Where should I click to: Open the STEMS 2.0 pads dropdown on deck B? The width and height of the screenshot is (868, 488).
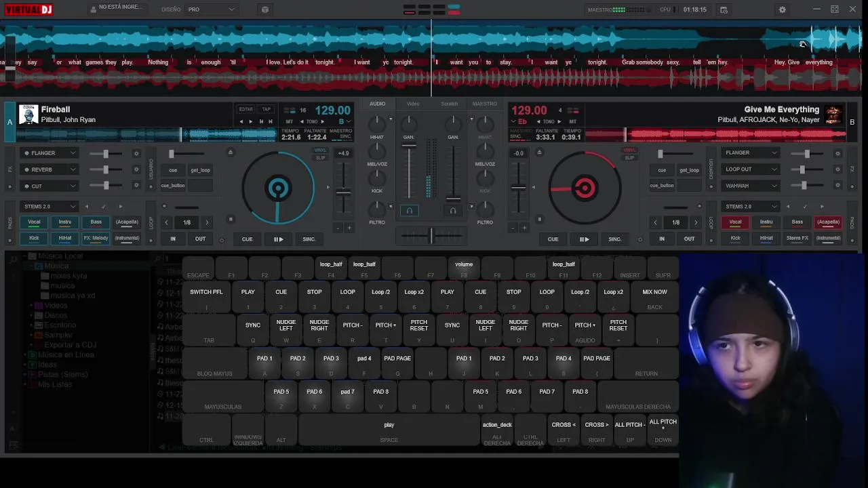[x=750, y=206]
